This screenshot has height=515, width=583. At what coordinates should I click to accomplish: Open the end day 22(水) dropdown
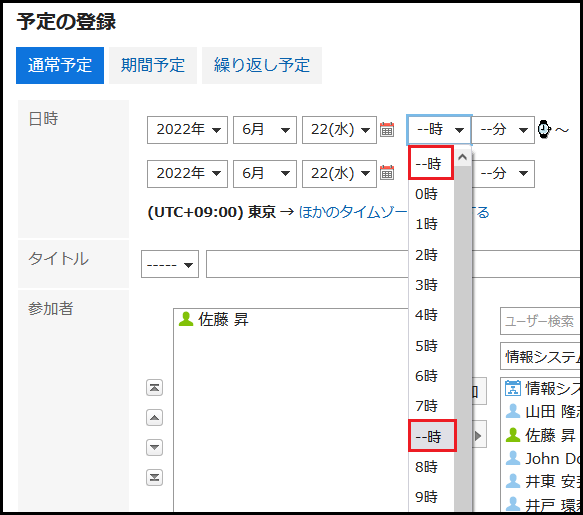pos(339,174)
